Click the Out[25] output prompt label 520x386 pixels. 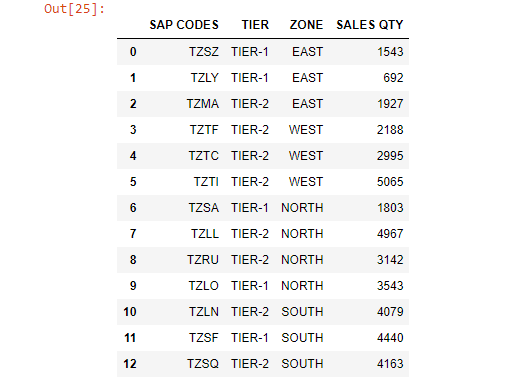tap(74, 9)
